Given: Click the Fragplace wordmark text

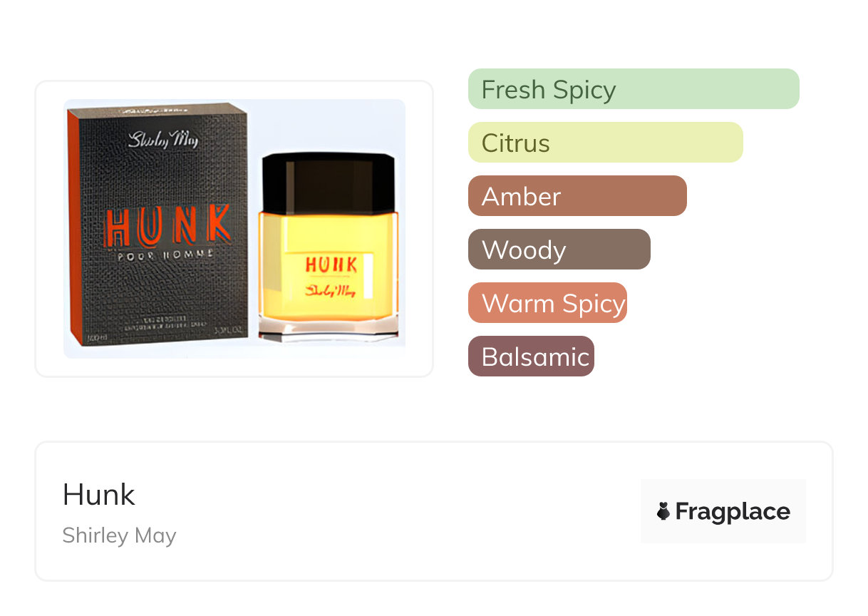Looking at the screenshot, I should [733, 511].
